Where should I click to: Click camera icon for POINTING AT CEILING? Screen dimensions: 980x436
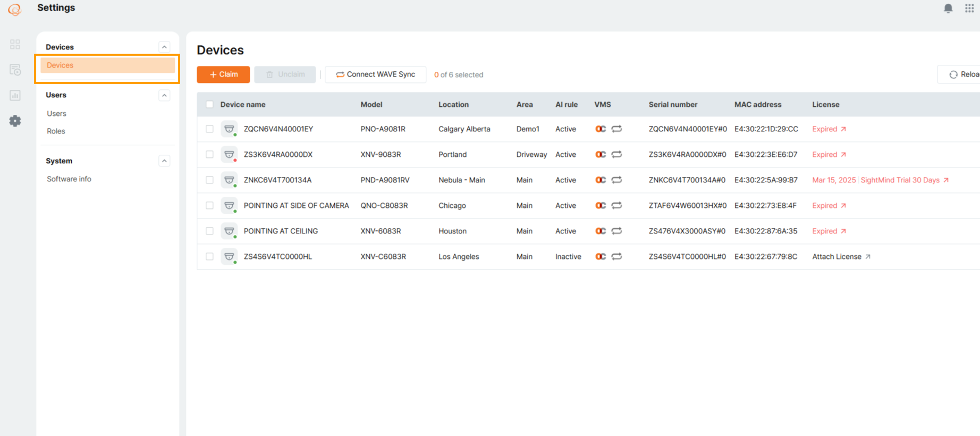(x=229, y=231)
